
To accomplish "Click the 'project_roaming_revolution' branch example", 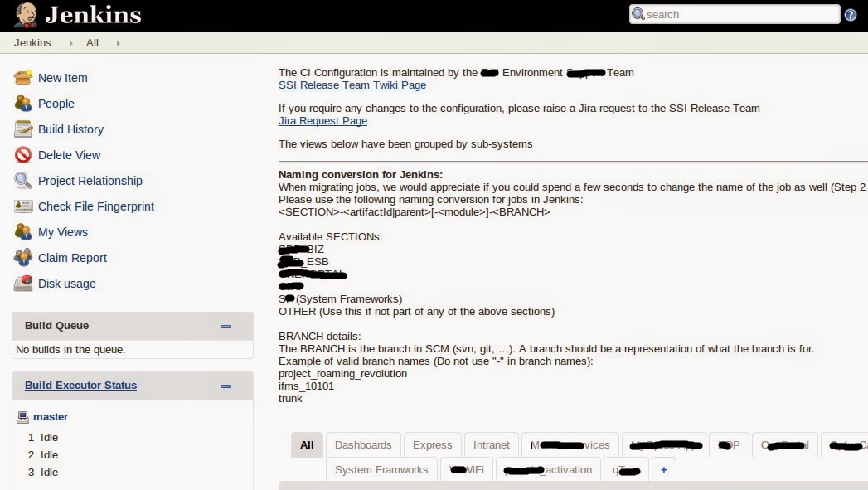I will coord(342,374).
